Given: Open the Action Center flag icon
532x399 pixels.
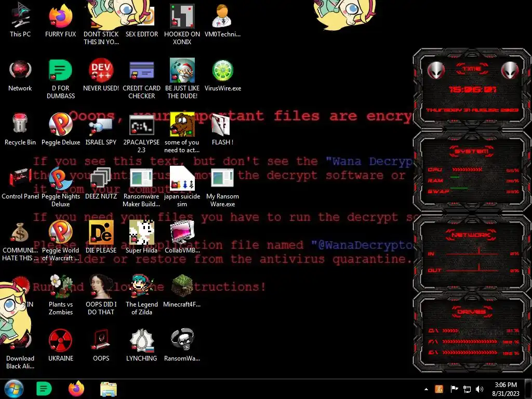Looking at the screenshot, I should coord(454,389).
